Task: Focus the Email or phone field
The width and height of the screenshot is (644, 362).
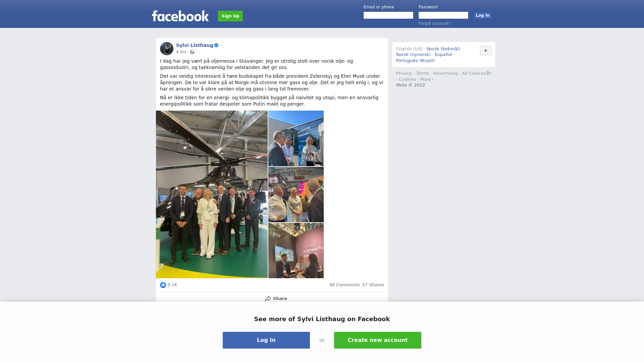Action: (x=388, y=15)
